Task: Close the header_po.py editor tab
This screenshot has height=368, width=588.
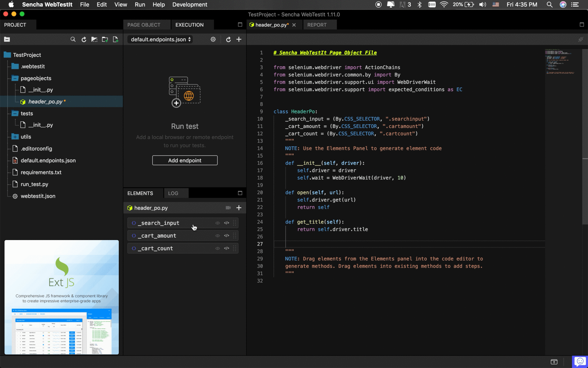Action: [x=294, y=25]
